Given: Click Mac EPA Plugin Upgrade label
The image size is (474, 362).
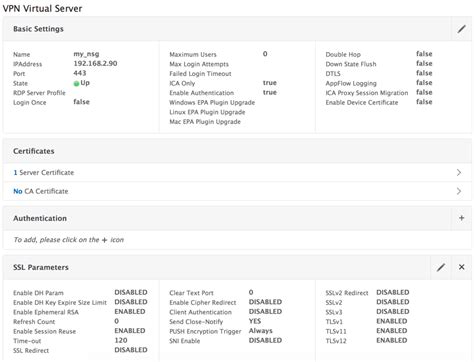Looking at the screenshot, I should point(205,122).
